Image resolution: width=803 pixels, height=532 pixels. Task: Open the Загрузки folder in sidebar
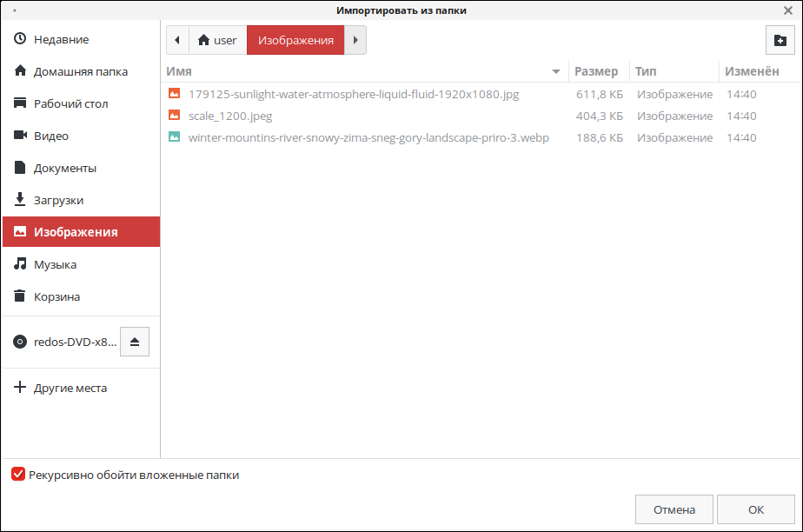tap(58, 200)
